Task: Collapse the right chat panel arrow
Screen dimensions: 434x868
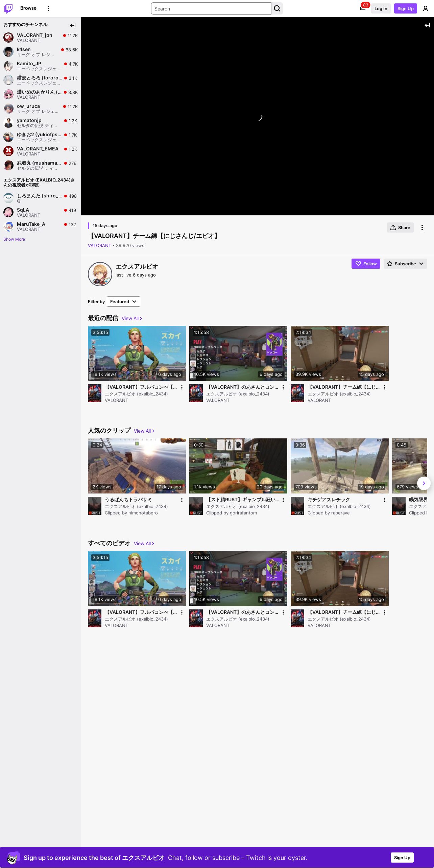Action: pyautogui.click(x=427, y=25)
